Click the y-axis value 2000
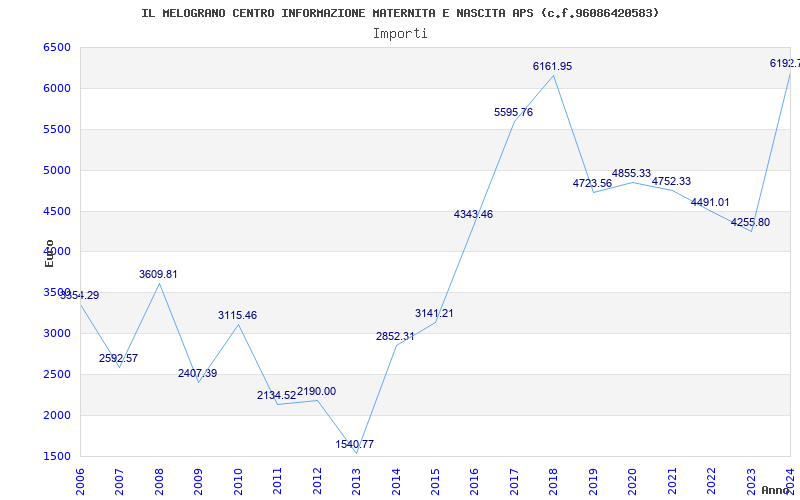This screenshot has height=500, width=800. click(x=57, y=415)
